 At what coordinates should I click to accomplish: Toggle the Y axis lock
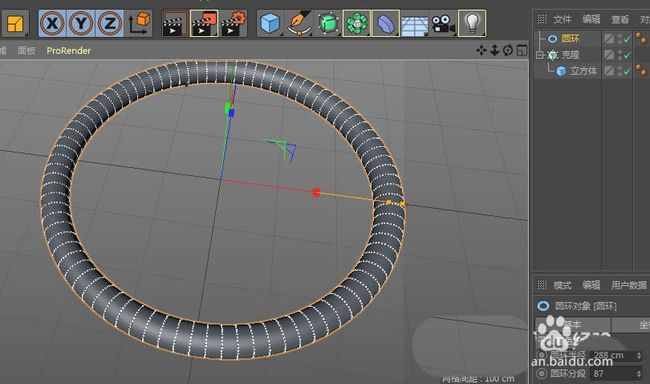point(81,23)
